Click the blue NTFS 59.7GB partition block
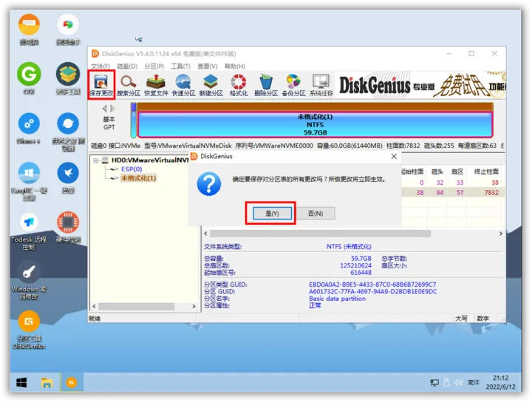The width and height of the screenshot is (532, 402). tap(315, 124)
